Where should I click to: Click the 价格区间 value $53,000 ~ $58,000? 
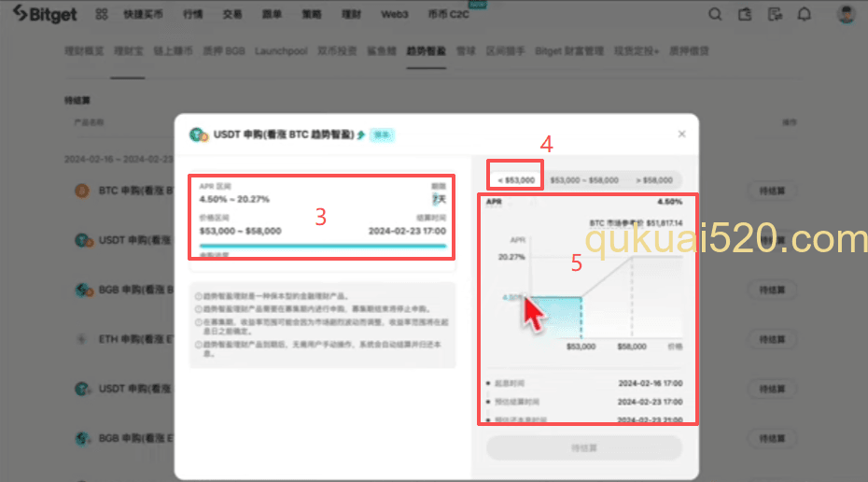[x=240, y=231]
